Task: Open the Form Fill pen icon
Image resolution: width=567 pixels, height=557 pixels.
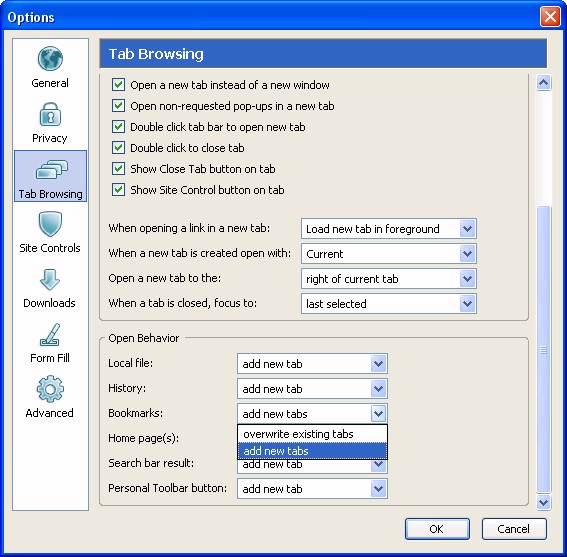Action: click(x=50, y=334)
